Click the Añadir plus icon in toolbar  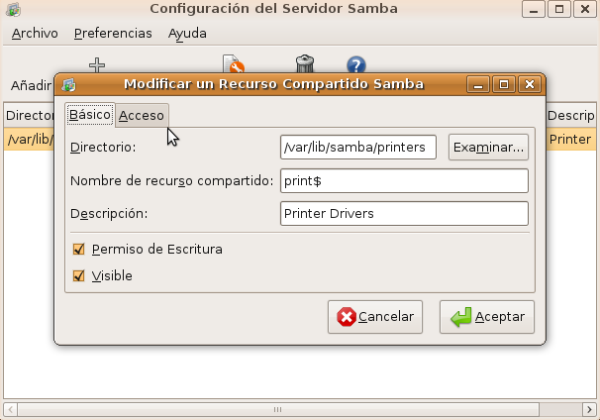pyautogui.click(x=97, y=65)
